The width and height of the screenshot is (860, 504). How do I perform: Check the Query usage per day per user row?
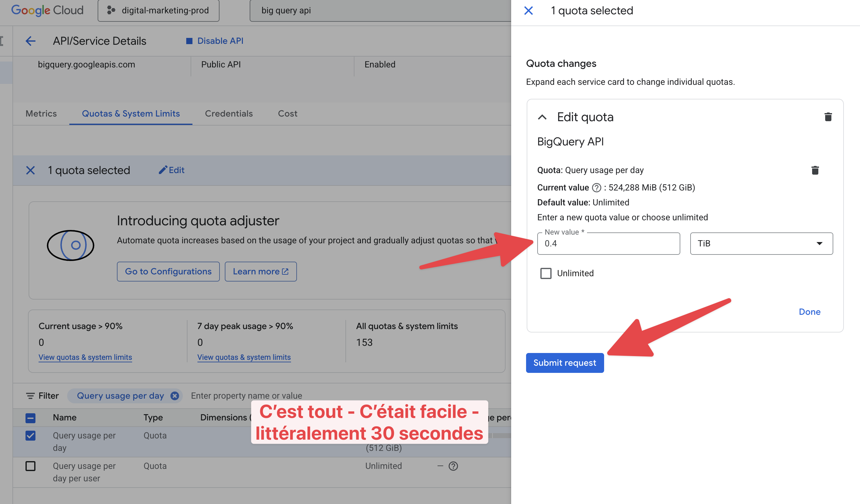tap(30, 466)
